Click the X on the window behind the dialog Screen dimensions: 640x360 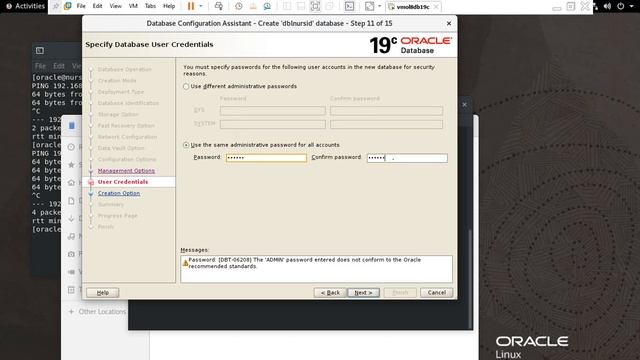pos(464,105)
